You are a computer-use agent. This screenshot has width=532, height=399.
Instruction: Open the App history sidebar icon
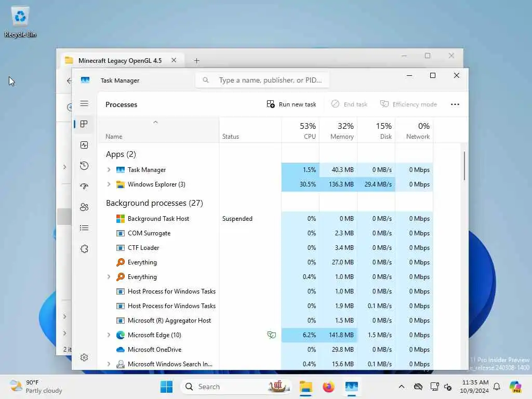point(84,166)
